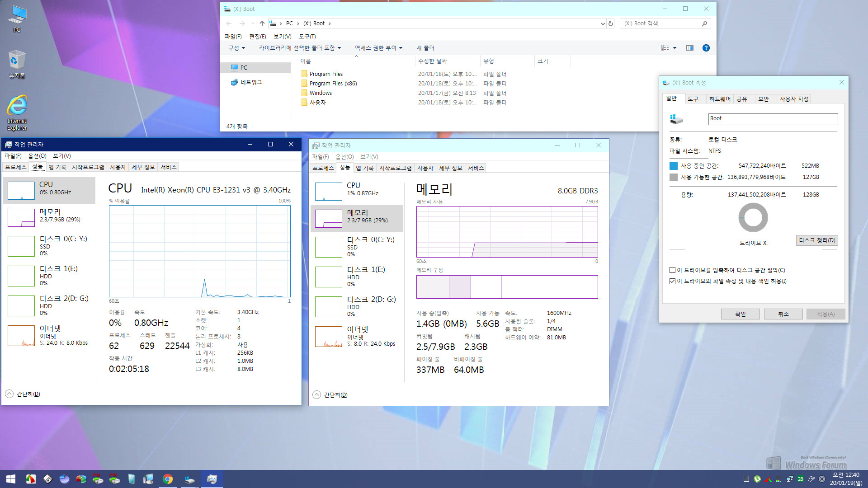Select 이더넷 in the left Task Manager sidebar

(x=49, y=336)
